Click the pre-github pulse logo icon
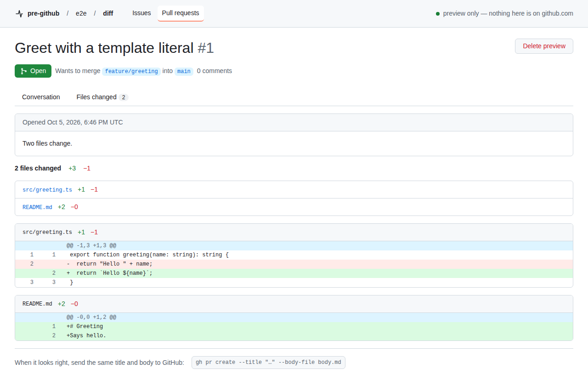Viewport: 588px width, 380px height. point(19,13)
